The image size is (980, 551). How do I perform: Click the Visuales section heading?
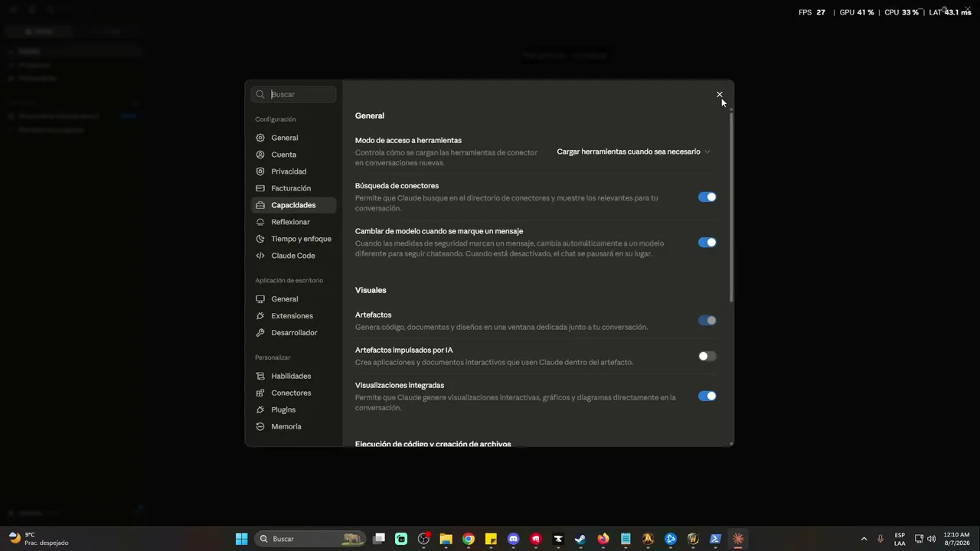(371, 290)
